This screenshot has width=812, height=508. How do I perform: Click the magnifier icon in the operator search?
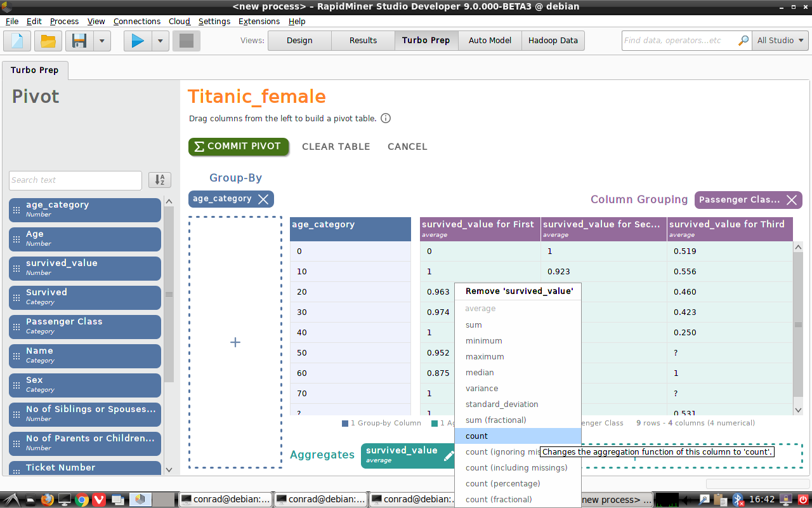[x=742, y=40]
